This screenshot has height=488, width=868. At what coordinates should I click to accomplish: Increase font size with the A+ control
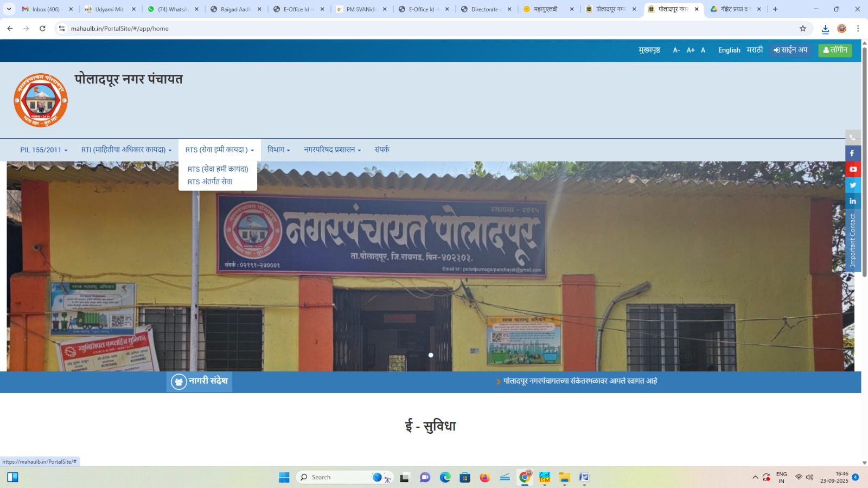click(690, 50)
